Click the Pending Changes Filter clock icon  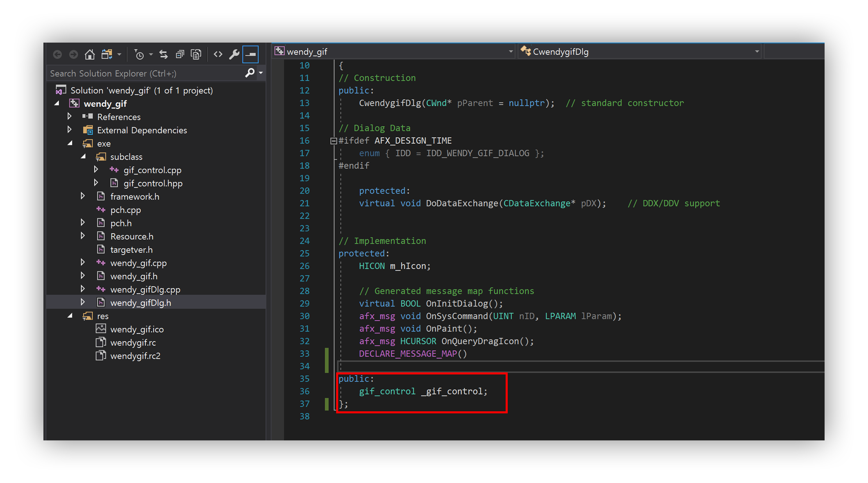139,54
